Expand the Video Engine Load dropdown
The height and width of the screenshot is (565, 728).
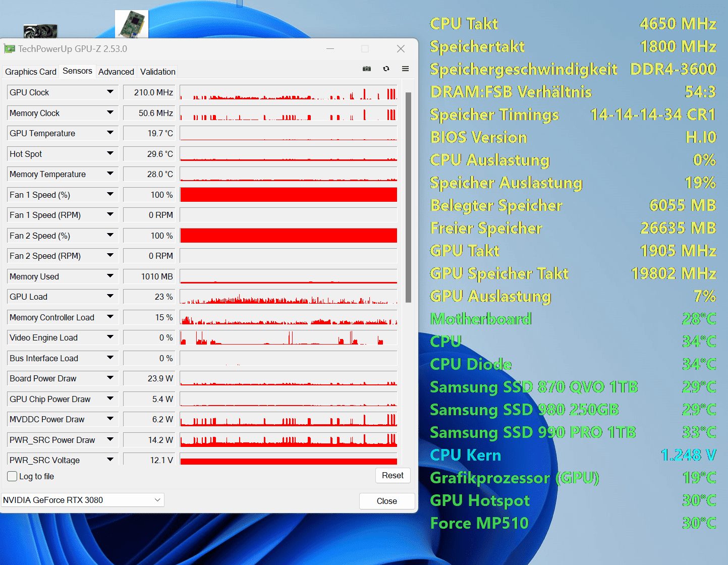pyautogui.click(x=110, y=337)
